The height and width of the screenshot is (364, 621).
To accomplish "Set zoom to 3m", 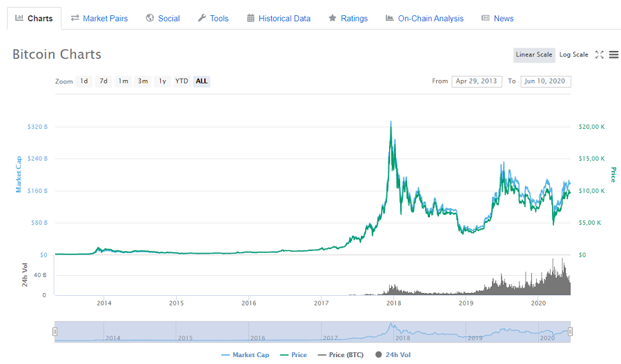I will (143, 81).
